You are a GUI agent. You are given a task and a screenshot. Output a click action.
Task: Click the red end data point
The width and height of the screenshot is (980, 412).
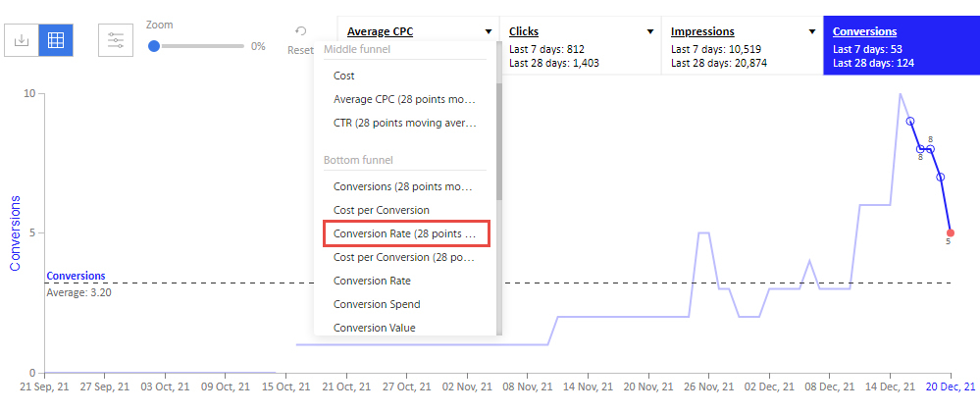click(950, 232)
